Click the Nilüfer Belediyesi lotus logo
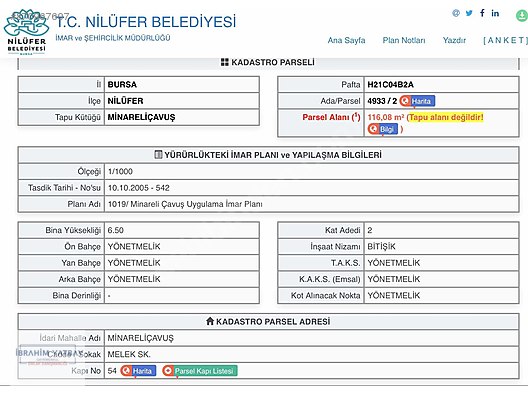This screenshot has height=396, width=528. pyautogui.click(x=26, y=32)
